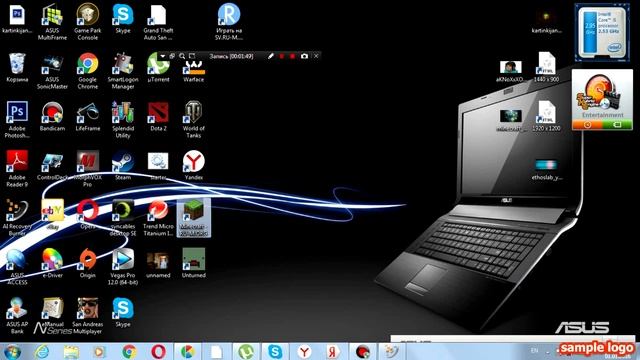This screenshot has width=640, height=360.
Task: Pause recording with first red button
Action: (281, 56)
